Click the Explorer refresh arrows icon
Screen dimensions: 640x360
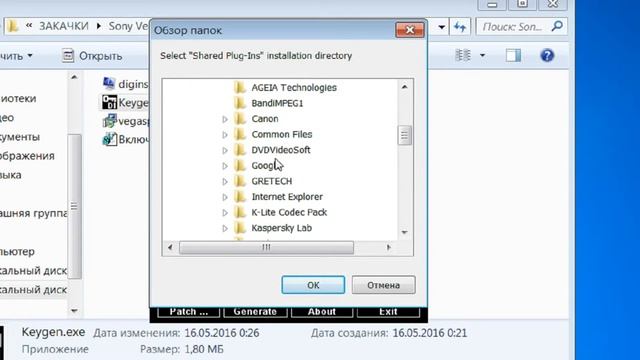[x=460, y=27]
